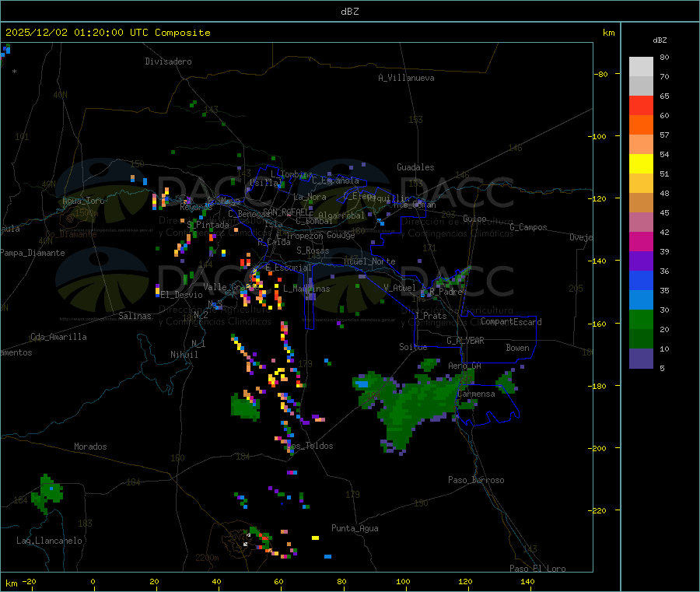Image resolution: width=700 pixels, height=592 pixels.
Task: Click the Divisadero map label
Action: [x=168, y=61]
